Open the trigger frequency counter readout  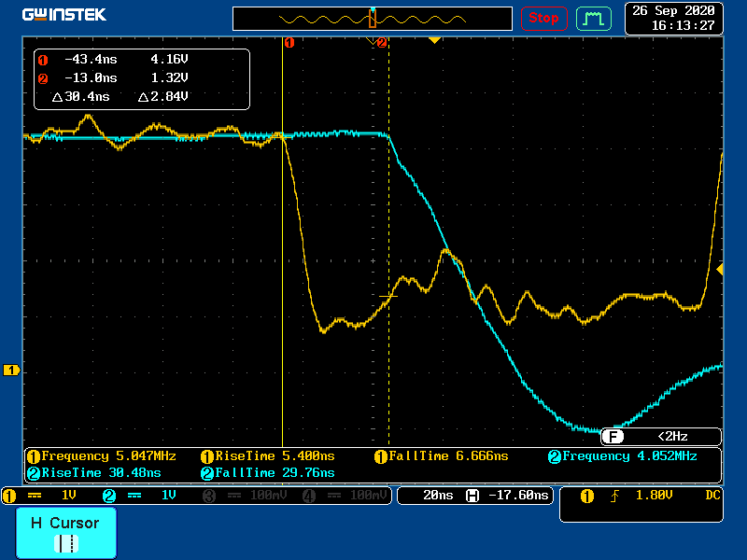[x=660, y=436]
